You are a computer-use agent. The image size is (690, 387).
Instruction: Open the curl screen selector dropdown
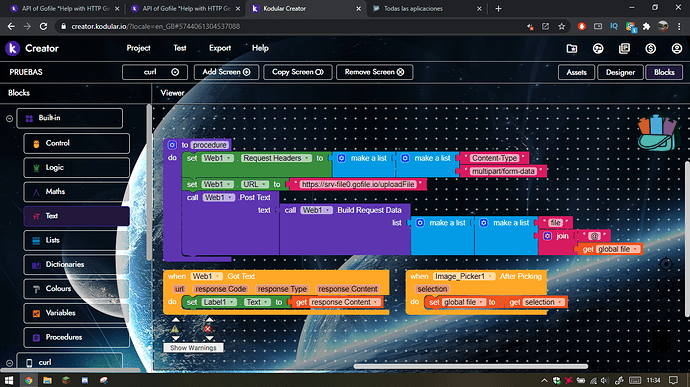point(155,72)
